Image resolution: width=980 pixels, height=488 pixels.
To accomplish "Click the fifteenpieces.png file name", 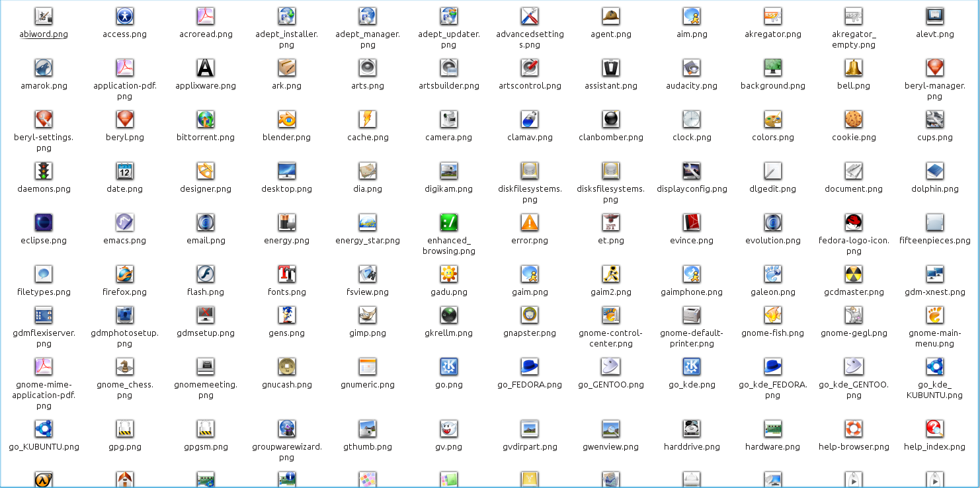I will point(935,241).
